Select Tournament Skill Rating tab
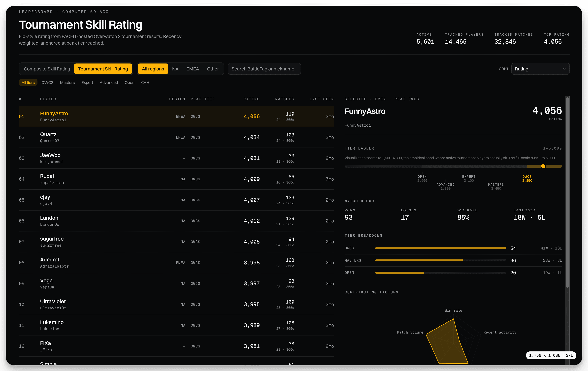588x371 pixels. (x=103, y=69)
